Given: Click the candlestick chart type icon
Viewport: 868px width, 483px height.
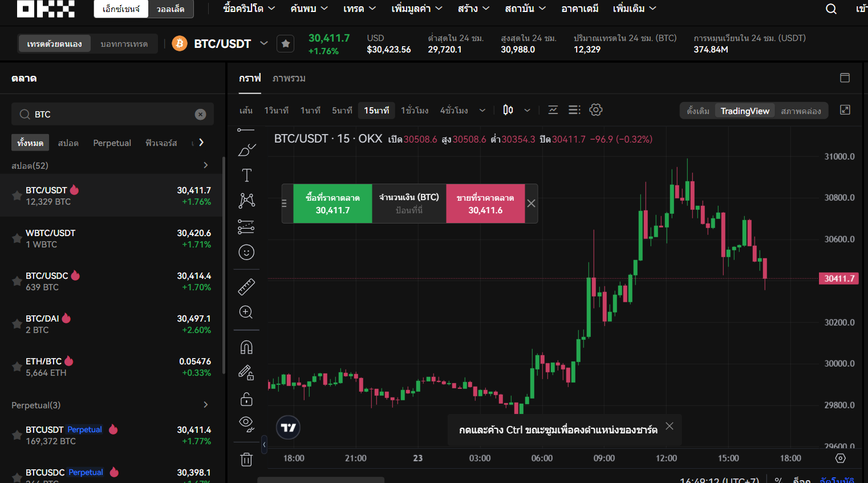Looking at the screenshot, I should 508,110.
